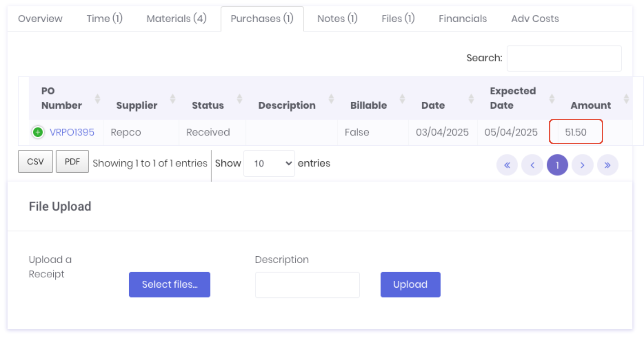Expand row details with green plus icon
Image resolution: width=644 pixels, height=338 pixels.
38,132
